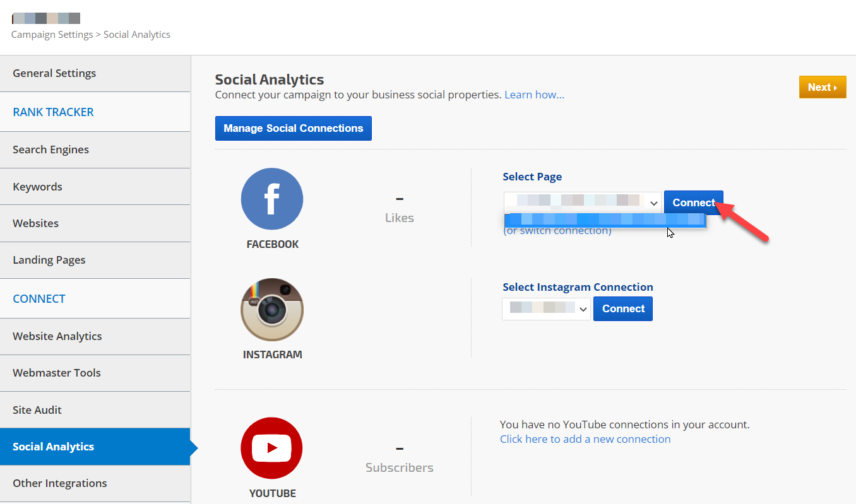856x504 pixels.
Task: Open the Learn how... link
Action: tap(534, 95)
